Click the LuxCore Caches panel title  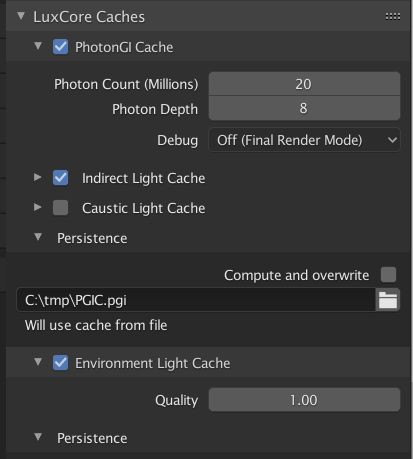click(x=89, y=17)
